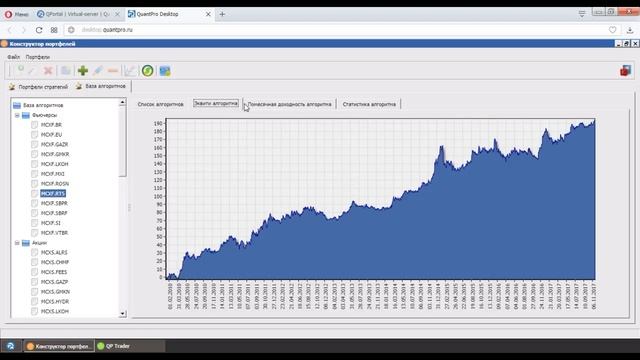The height and width of the screenshot is (360, 640).
Task: Select the MCXF.ROSN tree item
Action: click(x=55, y=184)
